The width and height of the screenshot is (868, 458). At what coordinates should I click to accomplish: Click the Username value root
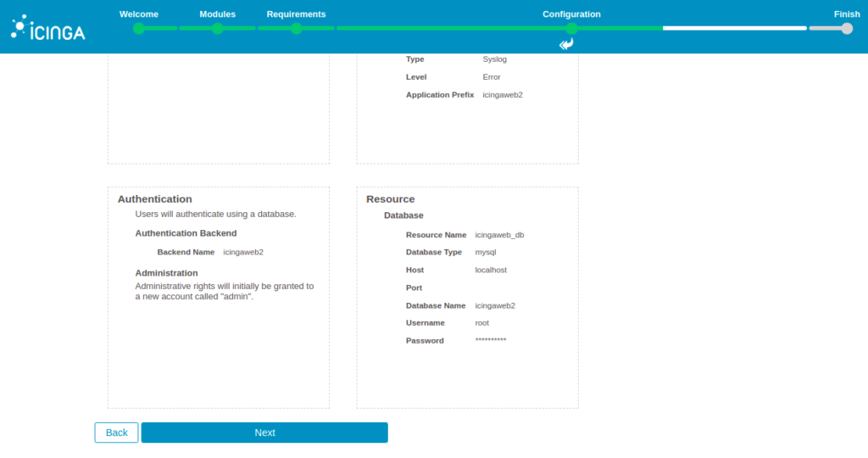(x=482, y=323)
